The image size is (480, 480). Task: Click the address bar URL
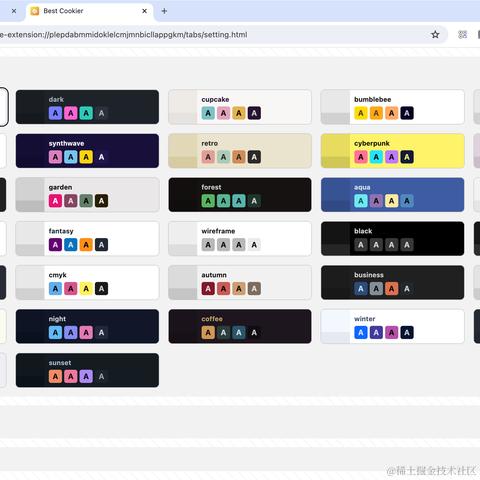click(124, 35)
